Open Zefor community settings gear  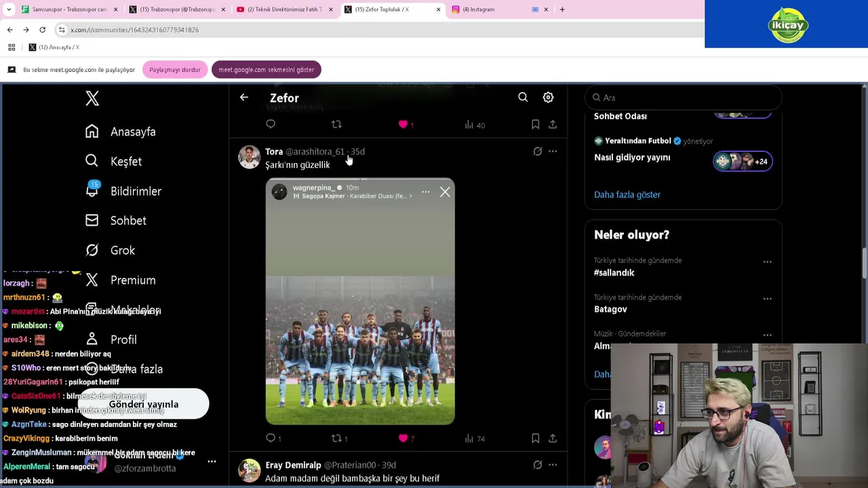(x=548, y=98)
